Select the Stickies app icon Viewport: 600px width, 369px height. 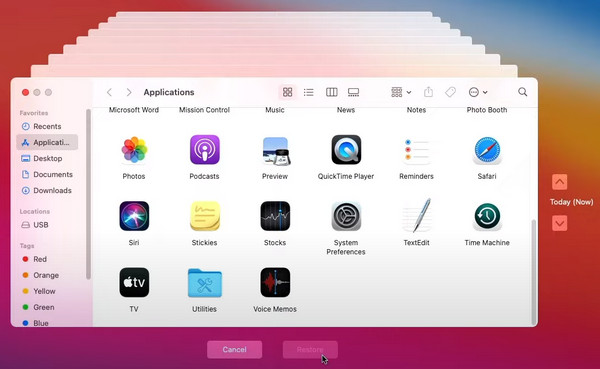205,216
